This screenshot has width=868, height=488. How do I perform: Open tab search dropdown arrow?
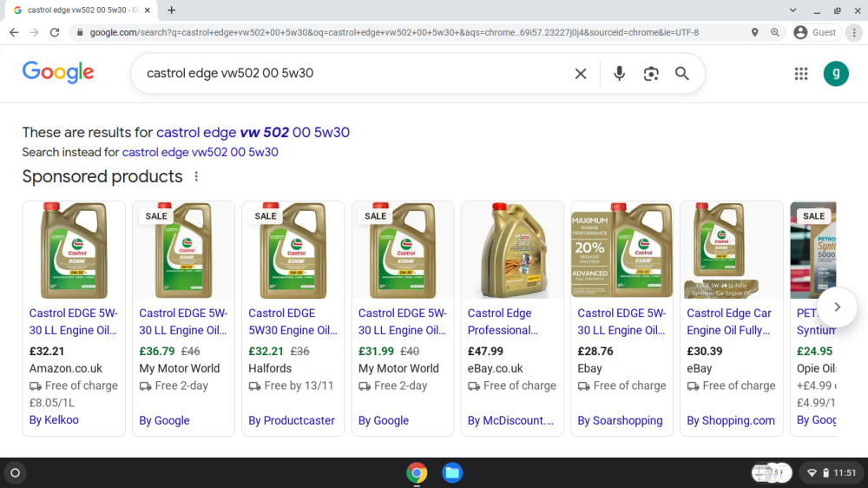pos(792,10)
